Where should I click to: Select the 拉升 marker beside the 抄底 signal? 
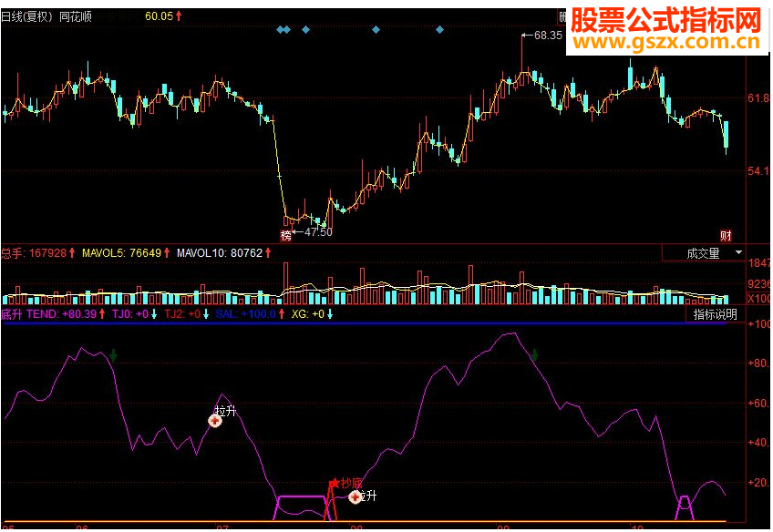coord(356,496)
